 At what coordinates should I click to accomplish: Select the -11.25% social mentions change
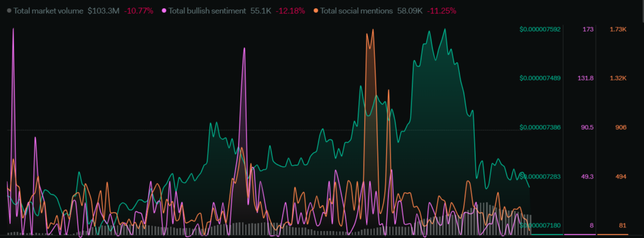(441, 11)
